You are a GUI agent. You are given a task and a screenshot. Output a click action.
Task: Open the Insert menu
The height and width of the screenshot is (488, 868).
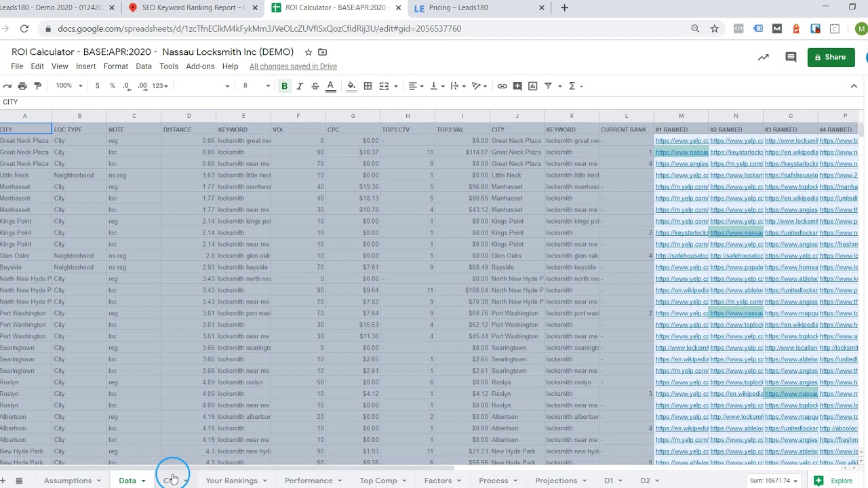[85, 66]
